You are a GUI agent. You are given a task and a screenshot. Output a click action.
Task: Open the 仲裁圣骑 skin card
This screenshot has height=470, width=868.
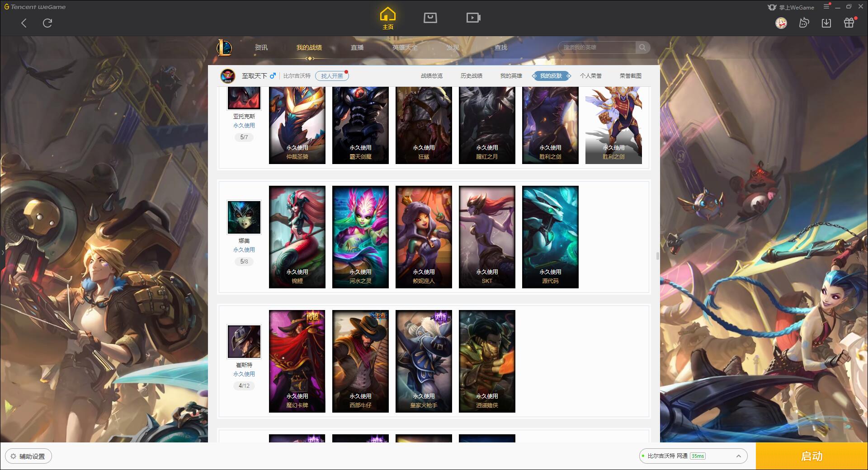[x=297, y=125]
